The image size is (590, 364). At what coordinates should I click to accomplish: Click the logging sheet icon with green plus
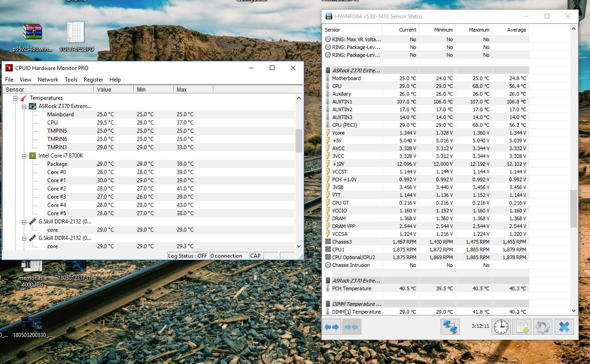[x=522, y=327]
